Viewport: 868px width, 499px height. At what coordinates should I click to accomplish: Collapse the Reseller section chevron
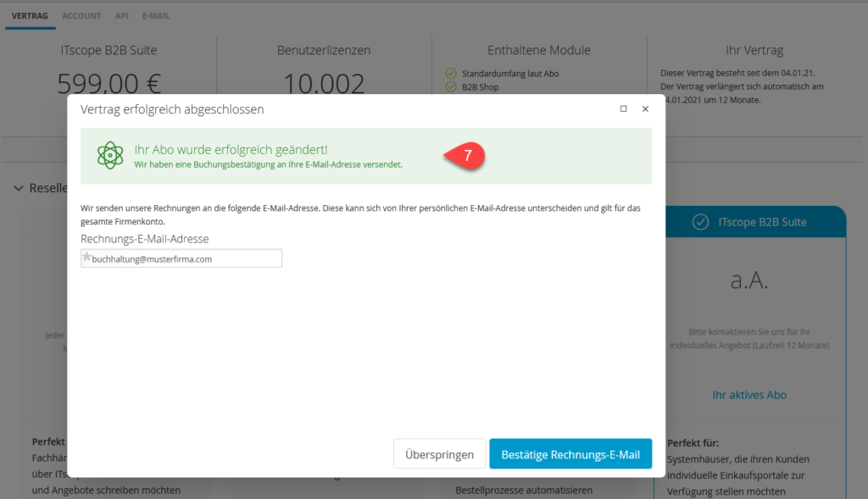[19, 188]
